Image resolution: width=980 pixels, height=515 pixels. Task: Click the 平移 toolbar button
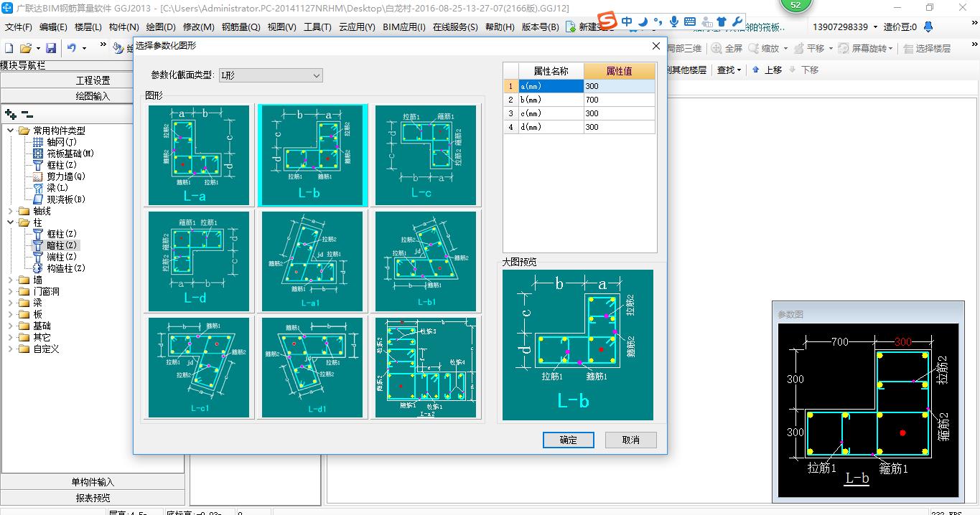809,48
